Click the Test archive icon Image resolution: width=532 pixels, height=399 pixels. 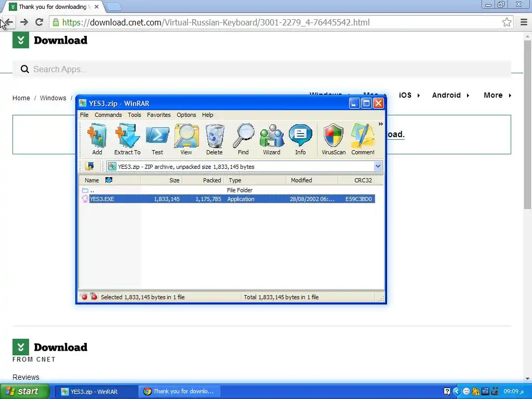click(x=157, y=139)
